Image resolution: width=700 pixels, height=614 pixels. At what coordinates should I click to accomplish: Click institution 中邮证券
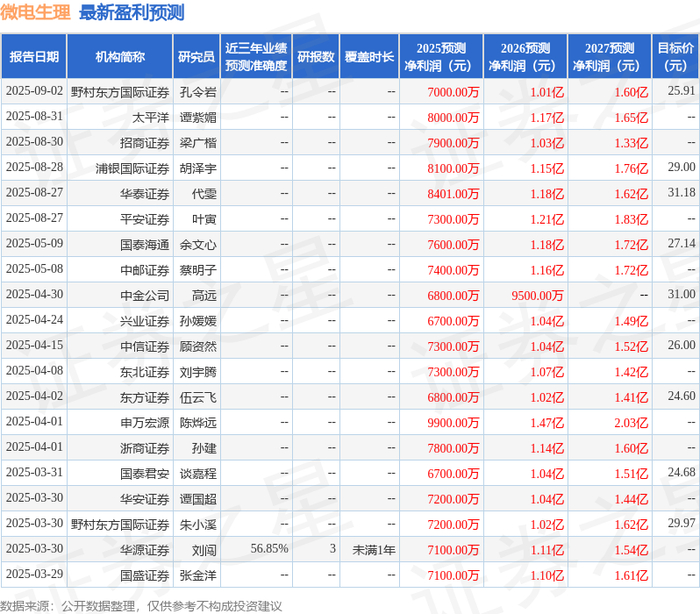[x=144, y=271]
